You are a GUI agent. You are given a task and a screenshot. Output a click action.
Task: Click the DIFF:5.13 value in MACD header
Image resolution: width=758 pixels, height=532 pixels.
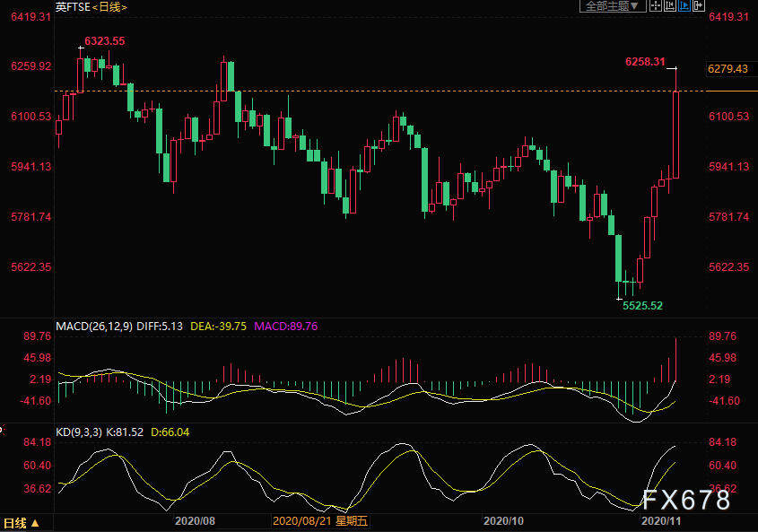pos(160,326)
